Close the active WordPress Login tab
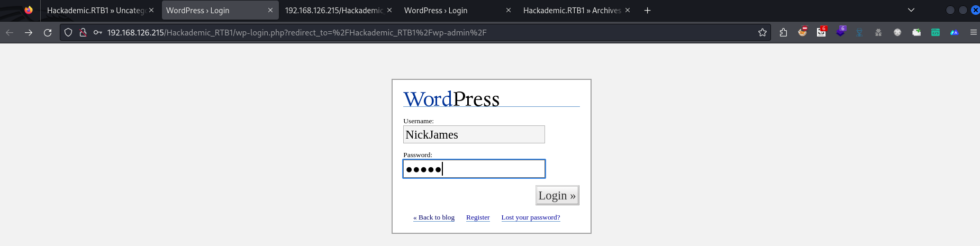This screenshot has width=980, height=246. pyautogui.click(x=270, y=10)
